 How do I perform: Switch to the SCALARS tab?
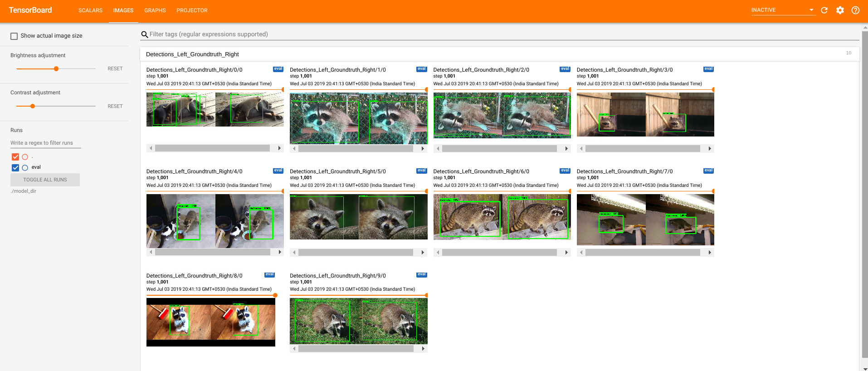[x=91, y=10]
